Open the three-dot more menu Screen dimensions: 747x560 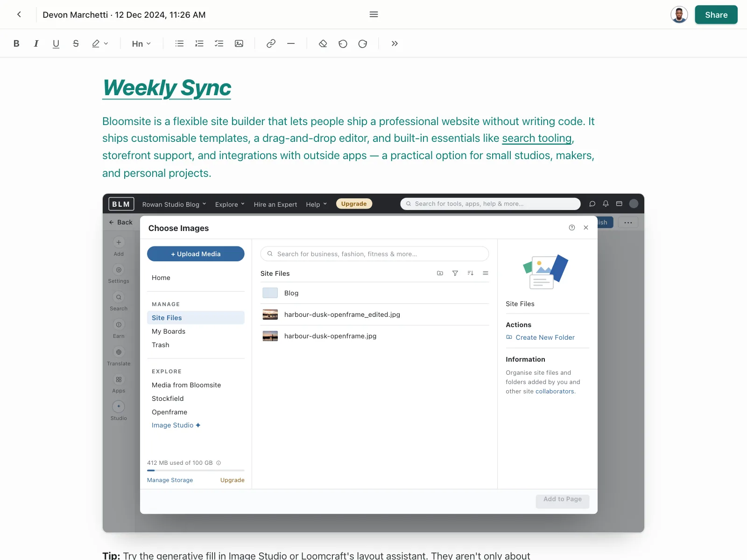pyautogui.click(x=628, y=223)
